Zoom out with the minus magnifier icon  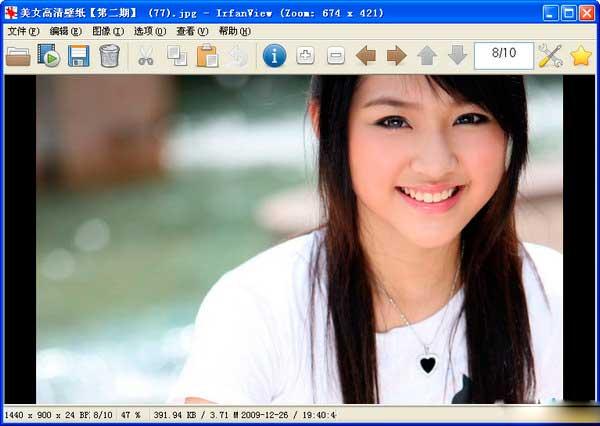tap(336, 56)
